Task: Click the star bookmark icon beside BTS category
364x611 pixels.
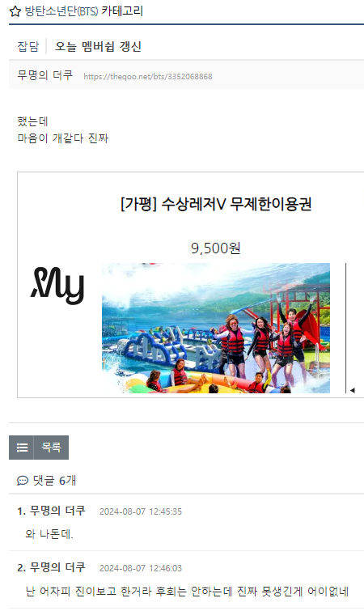Action: coord(15,11)
